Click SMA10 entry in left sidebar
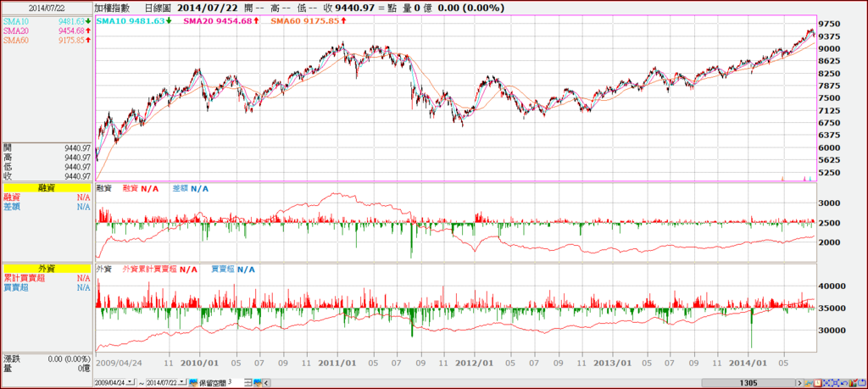 tap(47, 21)
